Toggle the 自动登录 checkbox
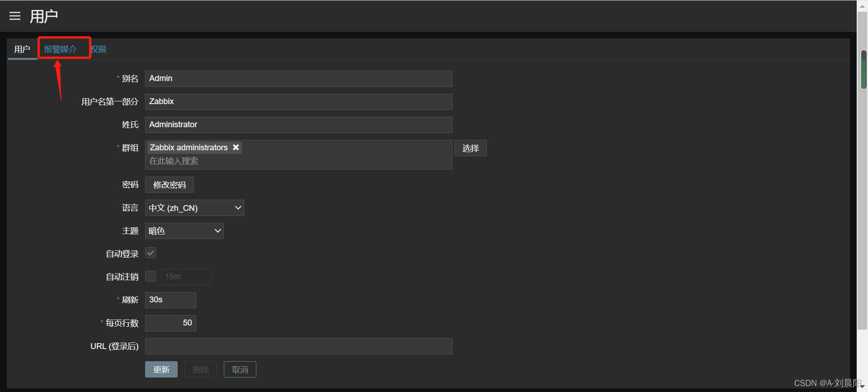The width and height of the screenshot is (868, 392). click(x=151, y=253)
